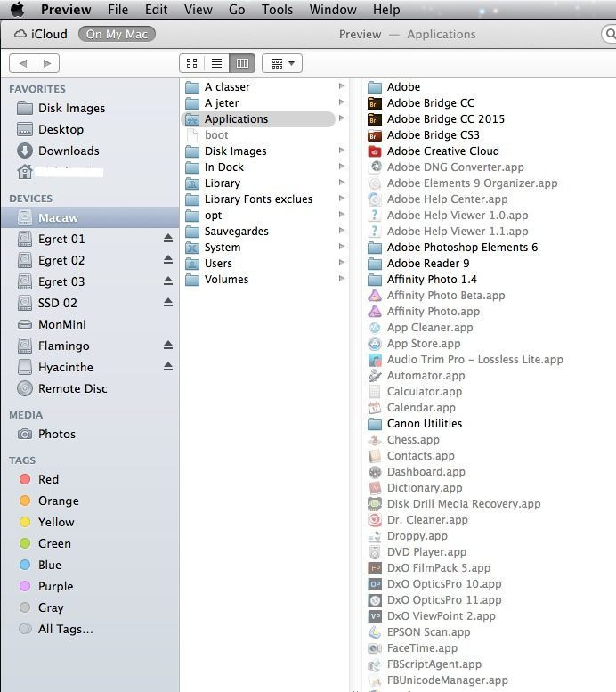The image size is (616, 692).
Task: Click the Affinity Photo Beta.app icon
Action: point(375,296)
